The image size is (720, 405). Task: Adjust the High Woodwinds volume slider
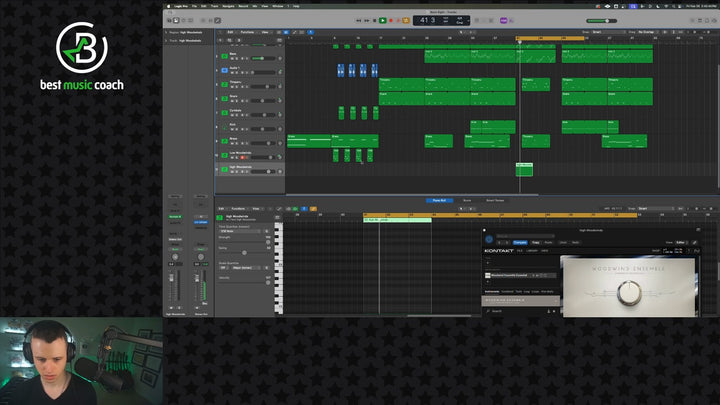coord(263,172)
